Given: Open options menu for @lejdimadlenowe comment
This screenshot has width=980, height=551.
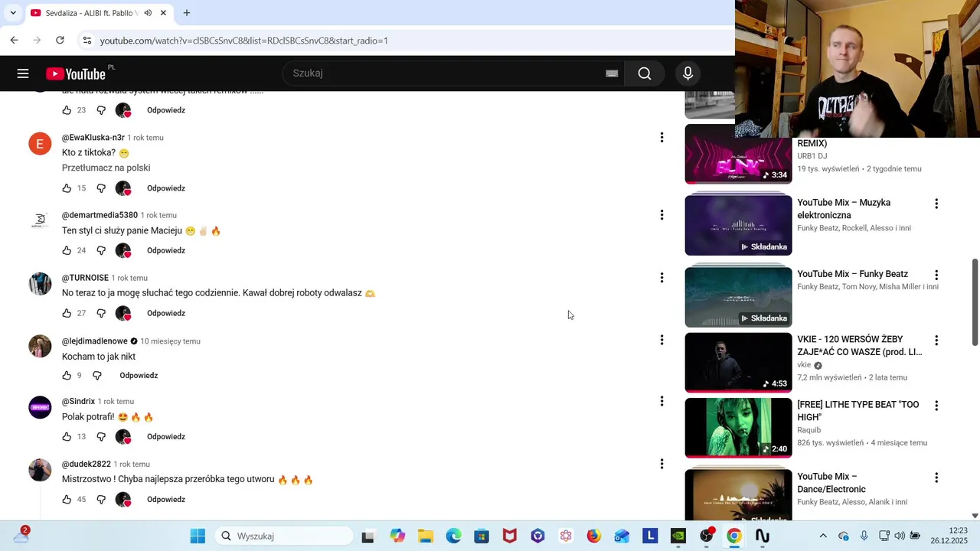Looking at the screenshot, I should point(661,340).
